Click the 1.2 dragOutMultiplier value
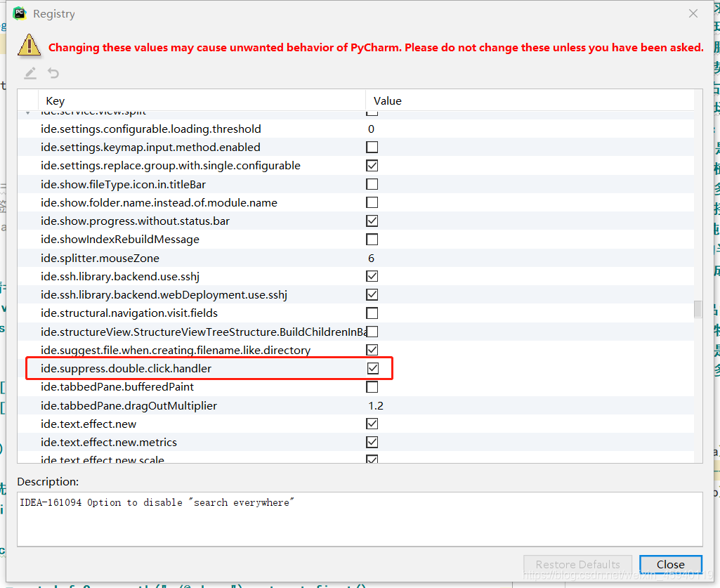 point(376,405)
